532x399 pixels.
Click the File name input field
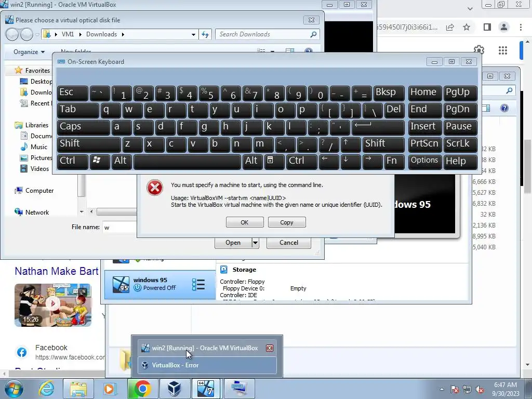coord(119,227)
